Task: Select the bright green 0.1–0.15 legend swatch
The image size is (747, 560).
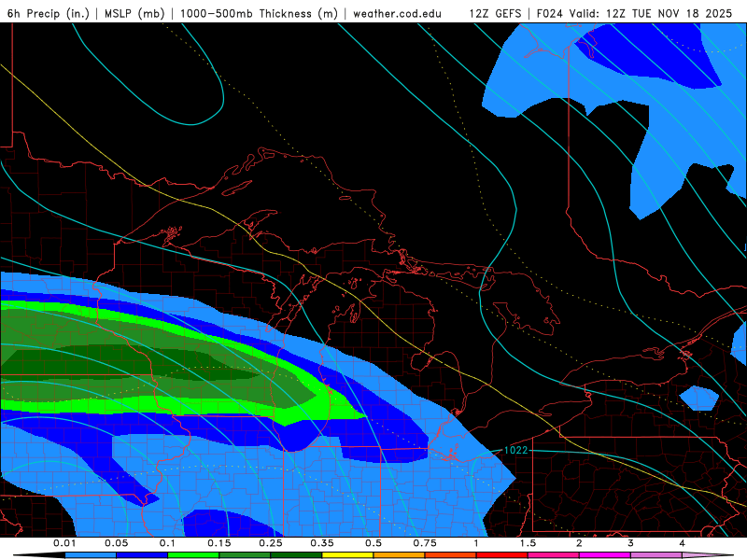Action: [193, 555]
